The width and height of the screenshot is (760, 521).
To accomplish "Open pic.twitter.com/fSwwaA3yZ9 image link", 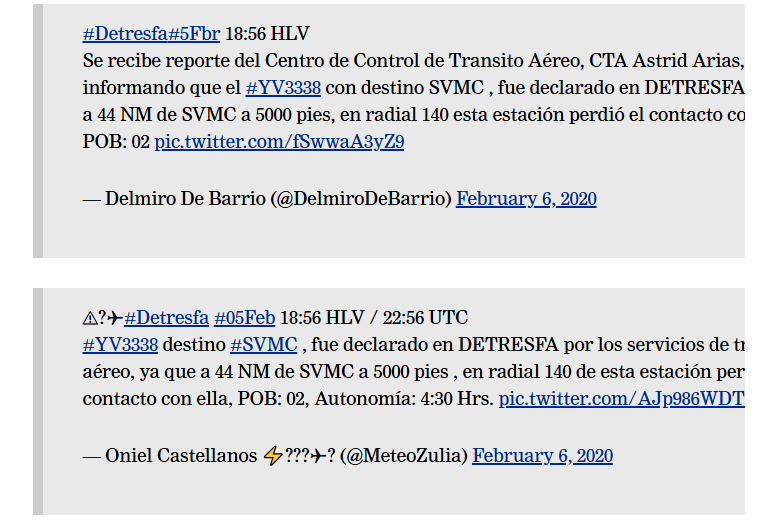I will tap(279, 142).
